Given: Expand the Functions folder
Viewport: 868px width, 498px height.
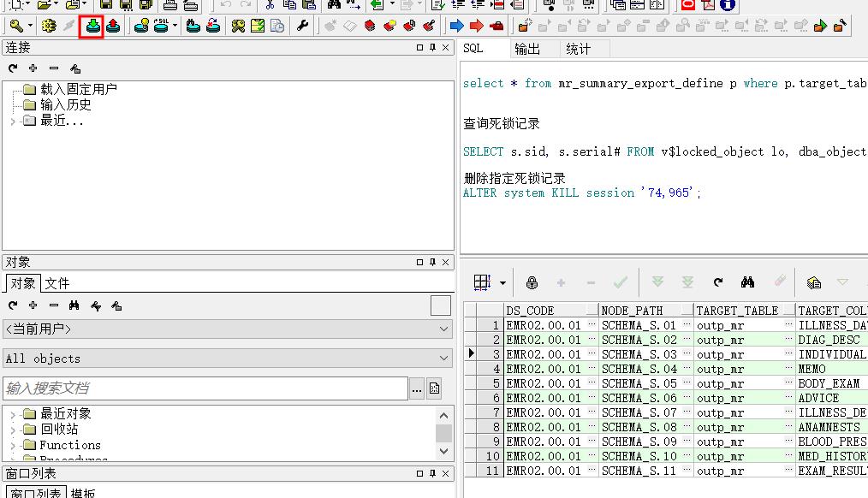Looking at the screenshot, I should point(13,446).
